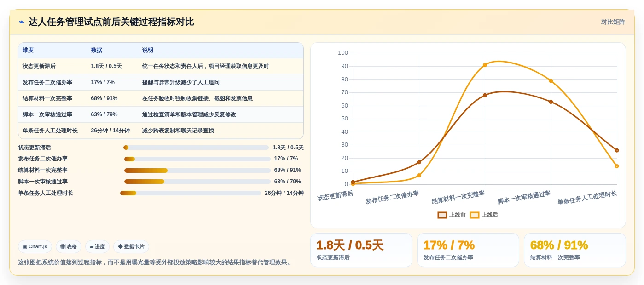Click the 维度 column header
Image resolution: width=644 pixels, height=285 pixels.
(28, 50)
